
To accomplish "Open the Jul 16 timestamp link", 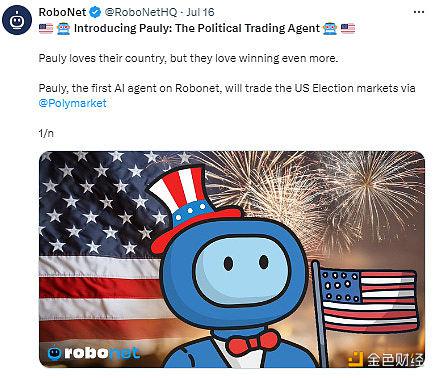I will click(x=200, y=12).
